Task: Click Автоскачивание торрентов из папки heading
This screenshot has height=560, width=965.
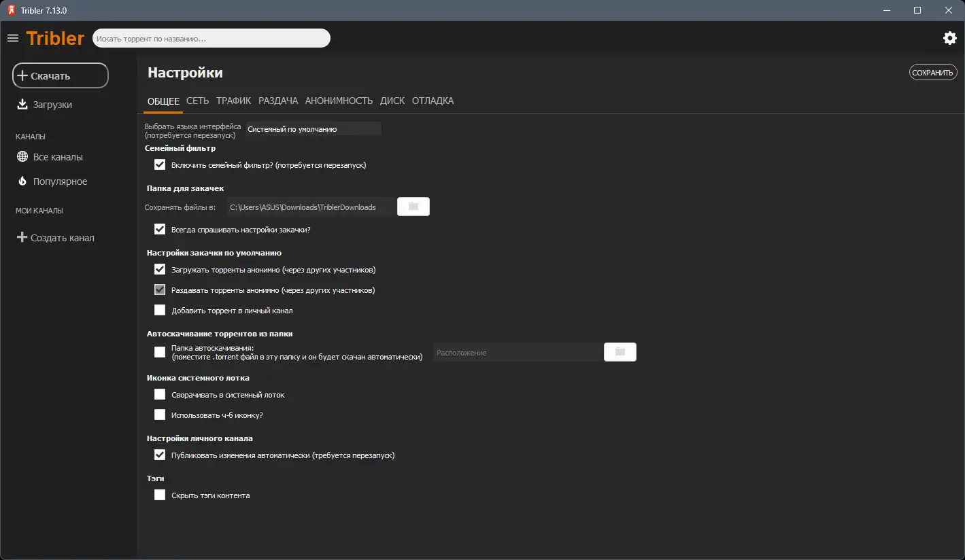Action: coord(220,334)
